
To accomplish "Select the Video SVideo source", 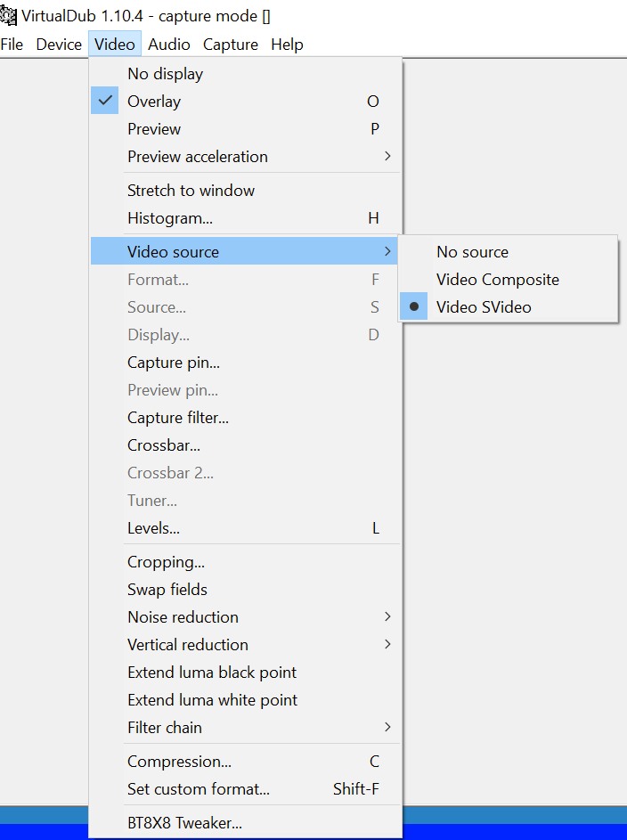I will tap(484, 307).
